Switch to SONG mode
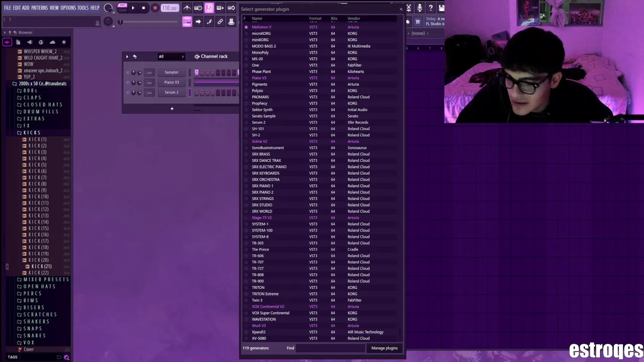The width and height of the screenshot is (644, 362). coord(122,11)
